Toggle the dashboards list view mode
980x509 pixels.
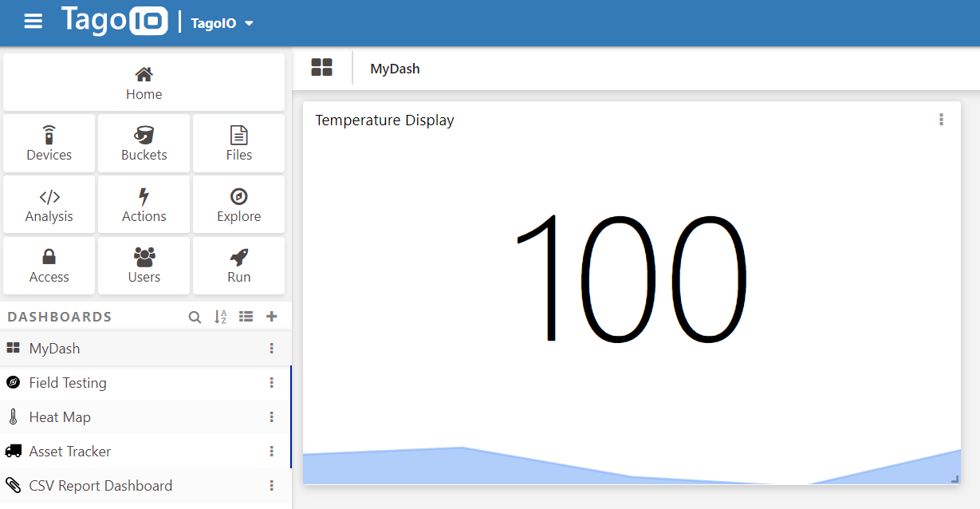pyautogui.click(x=246, y=317)
